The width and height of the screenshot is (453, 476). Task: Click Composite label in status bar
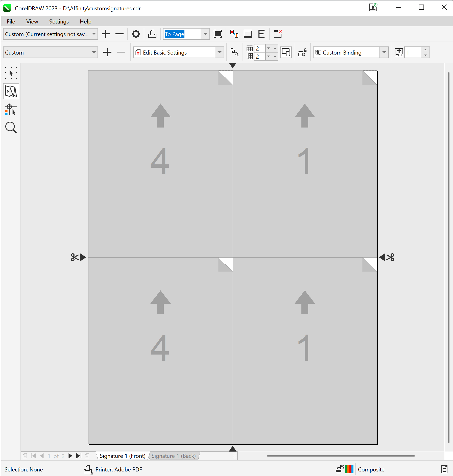coord(371,469)
